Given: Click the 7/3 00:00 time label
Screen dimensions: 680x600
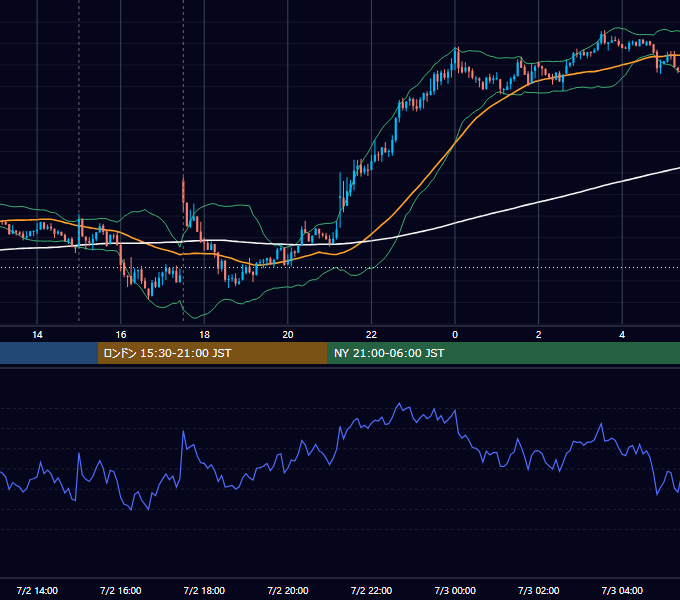Looking at the screenshot, I should tap(455, 590).
